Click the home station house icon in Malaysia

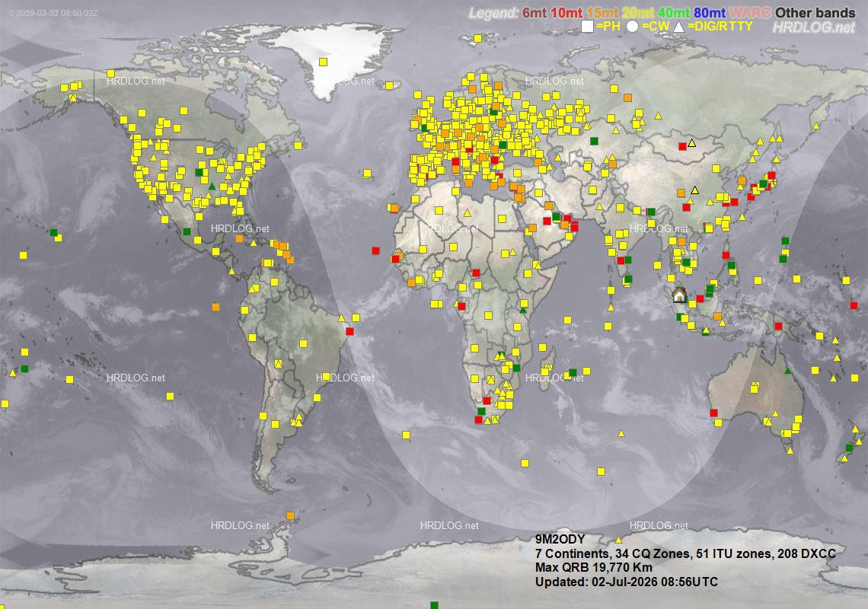tap(679, 295)
